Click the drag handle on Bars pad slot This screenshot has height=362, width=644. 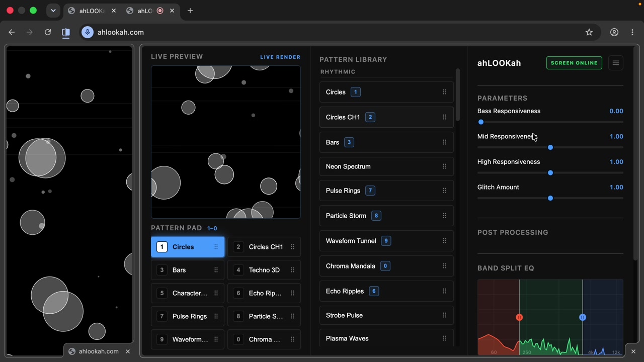(216, 270)
